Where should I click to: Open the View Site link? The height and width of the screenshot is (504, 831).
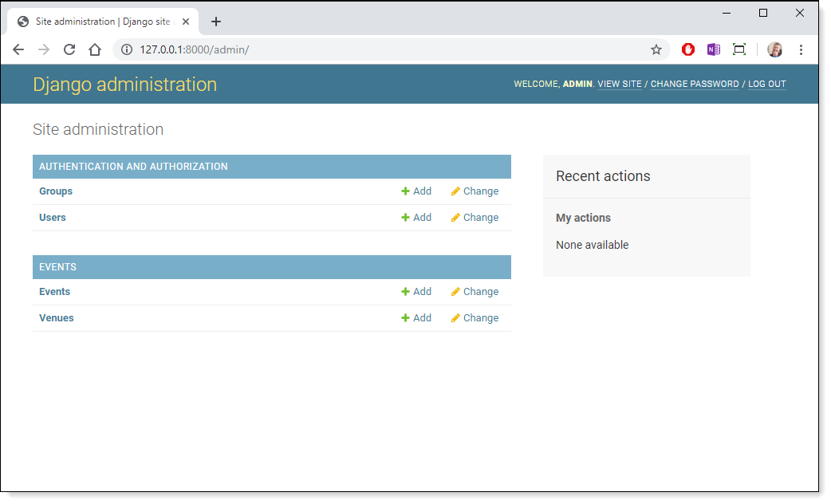pyautogui.click(x=620, y=85)
